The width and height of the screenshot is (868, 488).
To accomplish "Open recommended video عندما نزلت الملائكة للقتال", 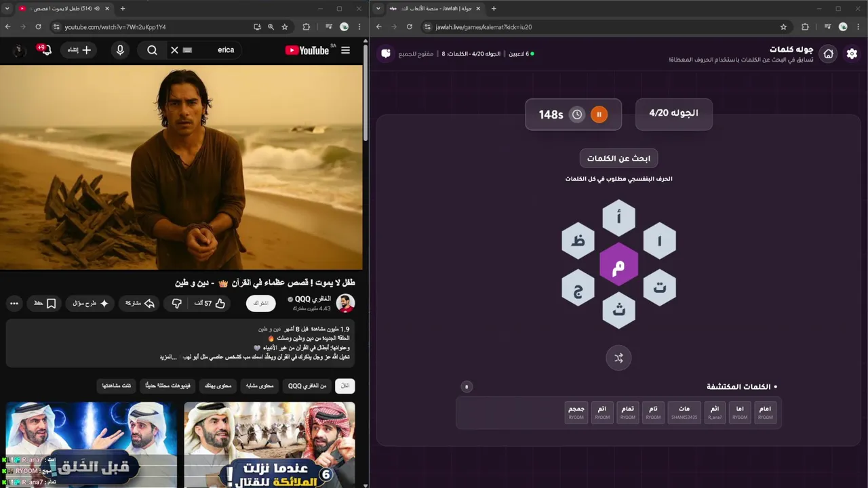I will click(x=269, y=445).
